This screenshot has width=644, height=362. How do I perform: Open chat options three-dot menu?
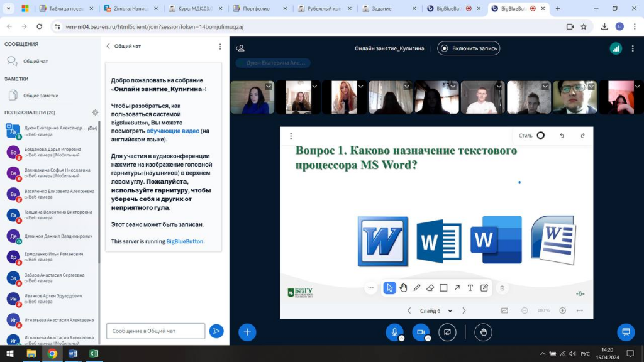click(x=220, y=47)
